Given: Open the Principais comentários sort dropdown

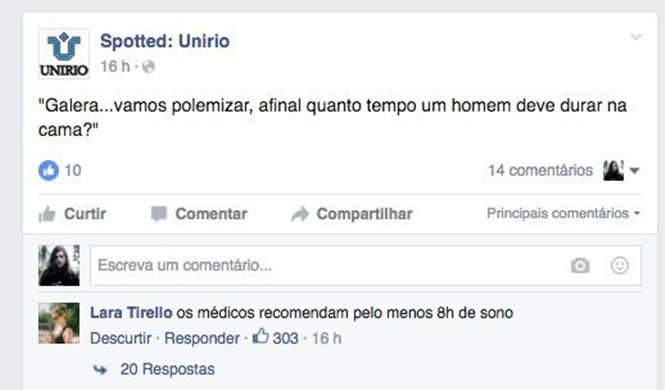Looking at the screenshot, I should coord(563,213).
